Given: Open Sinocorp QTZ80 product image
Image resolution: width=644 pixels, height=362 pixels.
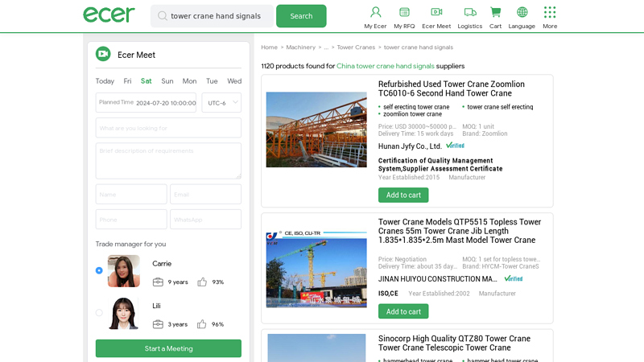Looking at the screenshot, I should [x=316, y=348].
